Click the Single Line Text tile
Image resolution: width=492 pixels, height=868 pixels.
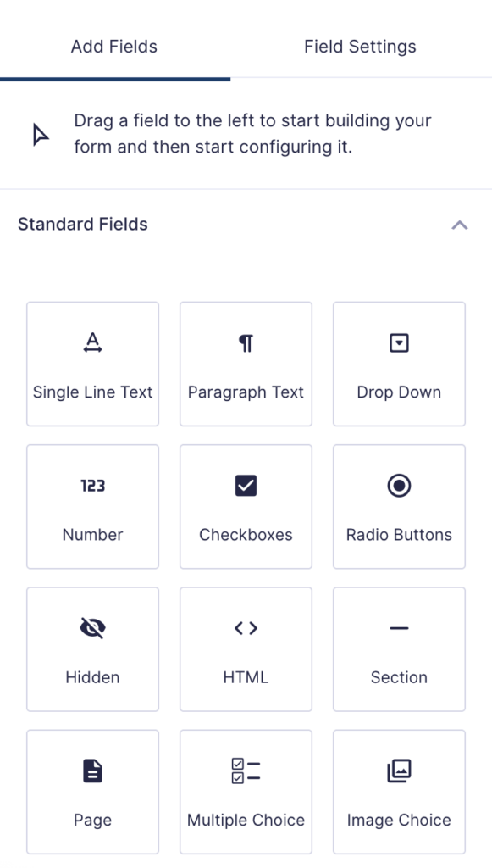coord(92,363)
